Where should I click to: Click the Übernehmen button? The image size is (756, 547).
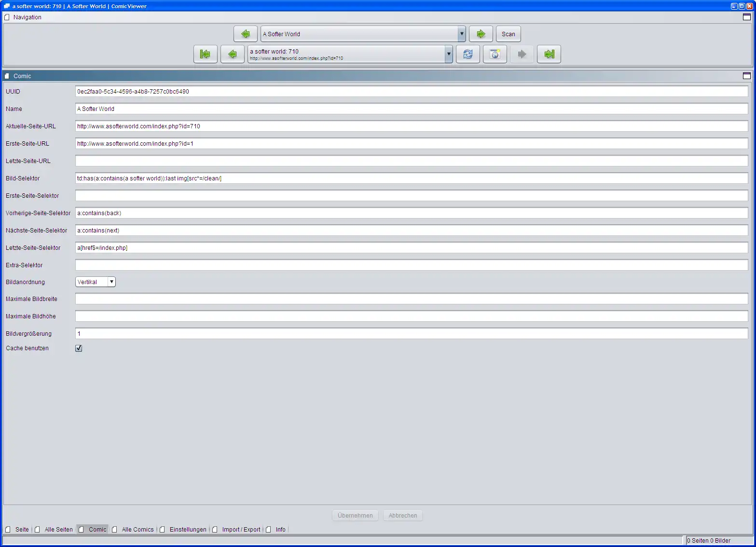tap(356, 515)
